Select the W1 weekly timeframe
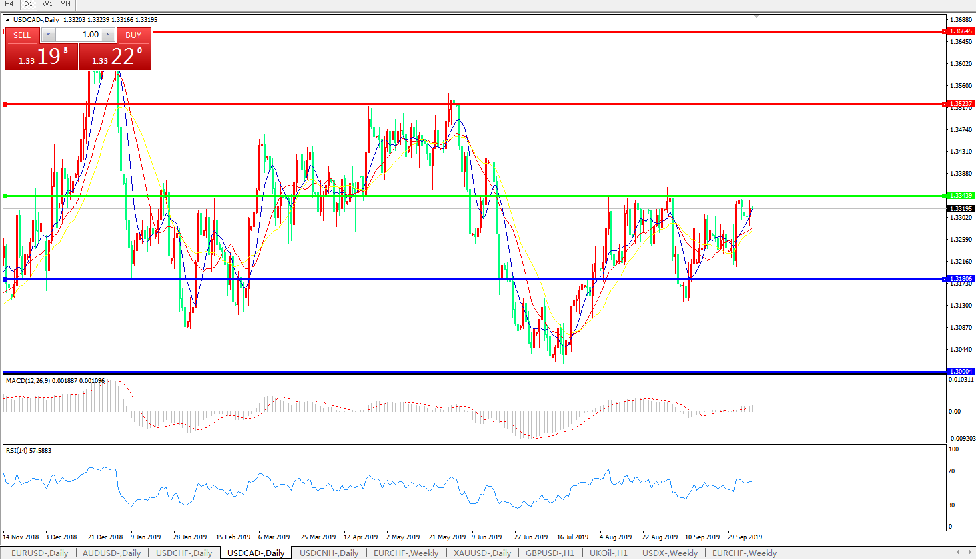The image size is (976, 560). tap(47, 4)
